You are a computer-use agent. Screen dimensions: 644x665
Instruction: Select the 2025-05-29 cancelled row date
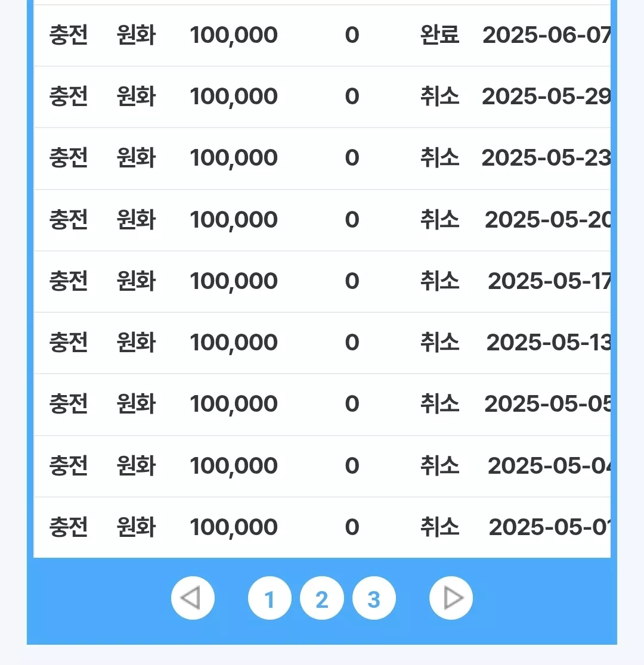coord(546,97)
